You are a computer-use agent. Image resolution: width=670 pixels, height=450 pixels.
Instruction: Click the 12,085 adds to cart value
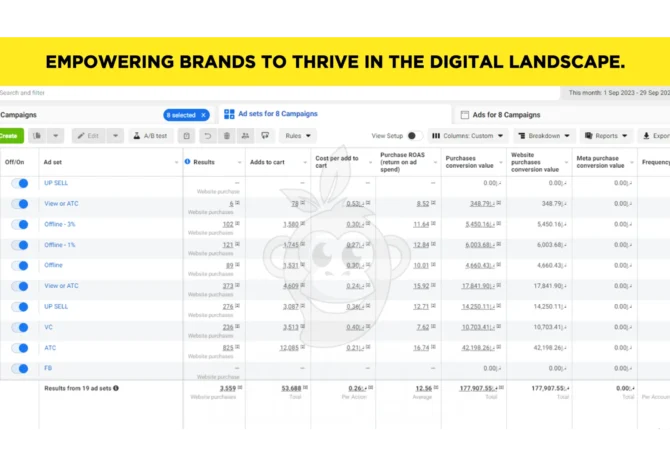[x=289, y=348]
